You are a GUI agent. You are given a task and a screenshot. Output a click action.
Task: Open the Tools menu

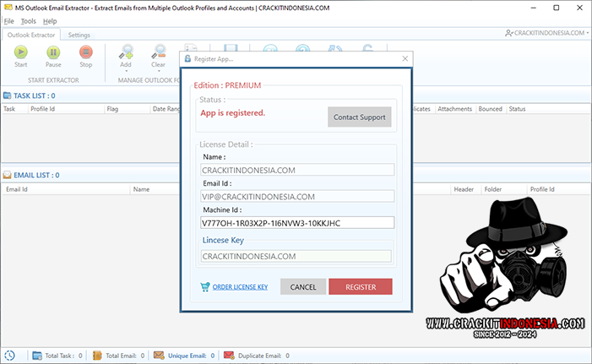tap(29, 20)
